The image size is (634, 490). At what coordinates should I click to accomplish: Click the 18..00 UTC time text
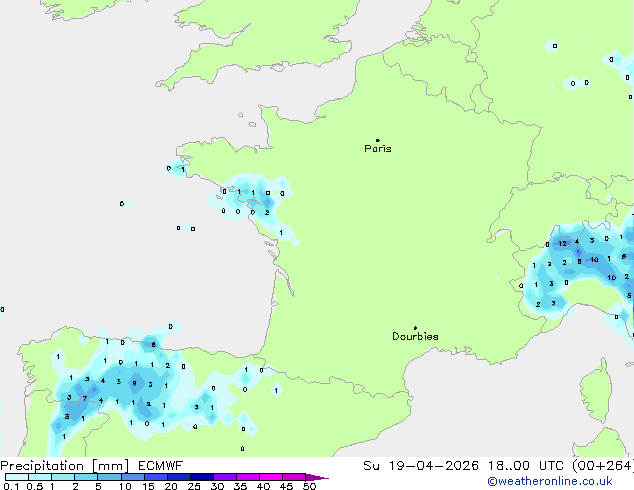click(x=526, y=466)
